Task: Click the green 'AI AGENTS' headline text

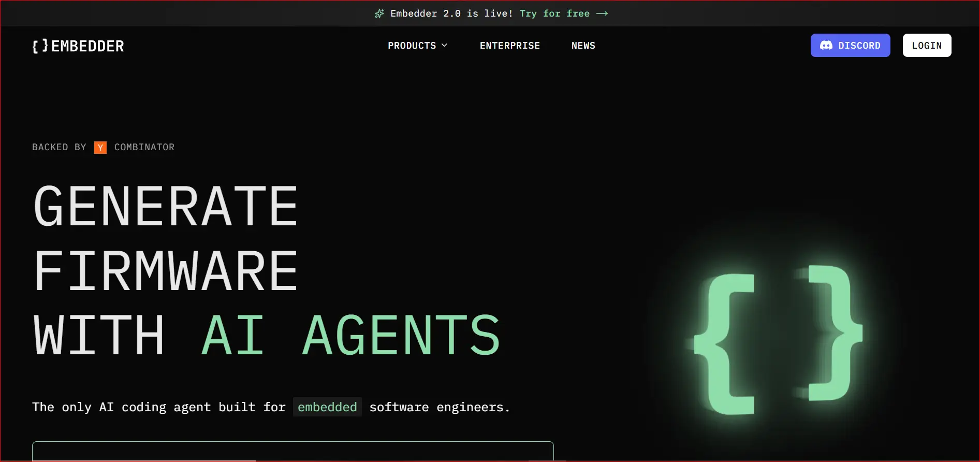Action: [350, 336]
